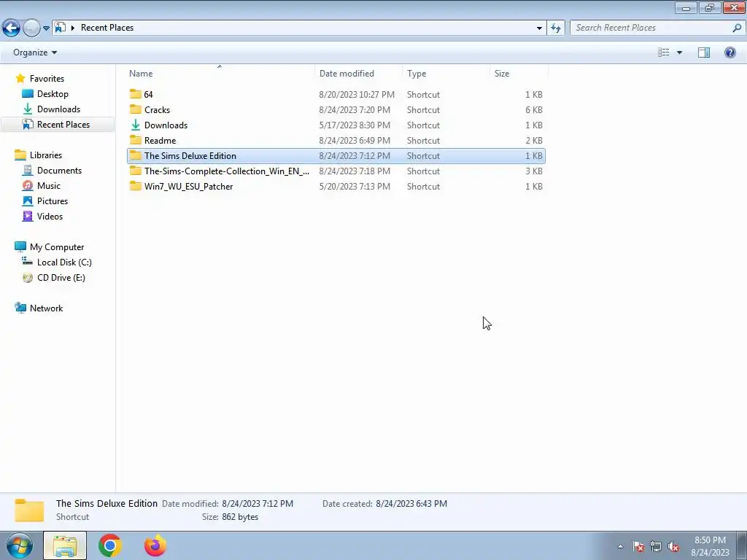
Task: Click the Windows Explorer taskbar button
Action: (65, 545)
